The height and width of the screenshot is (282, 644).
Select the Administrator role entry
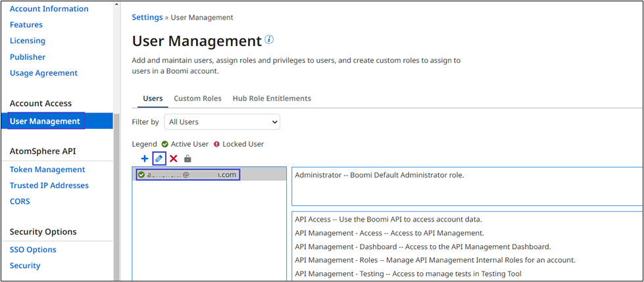coord(380,175)
